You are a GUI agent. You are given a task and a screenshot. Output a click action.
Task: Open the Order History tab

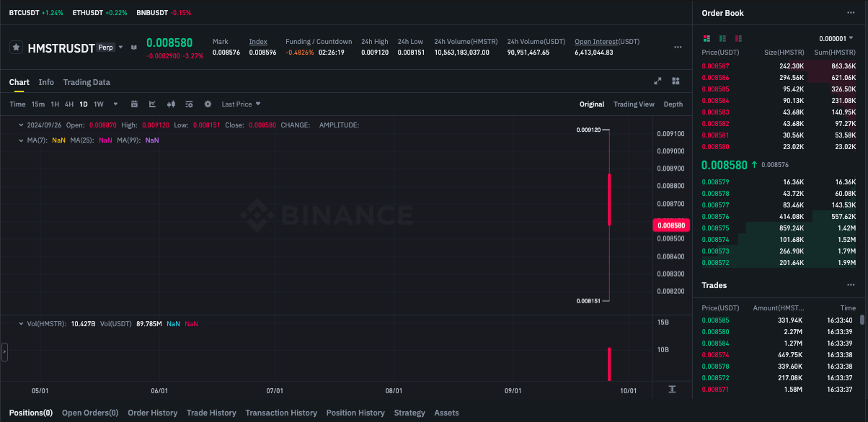152,413
